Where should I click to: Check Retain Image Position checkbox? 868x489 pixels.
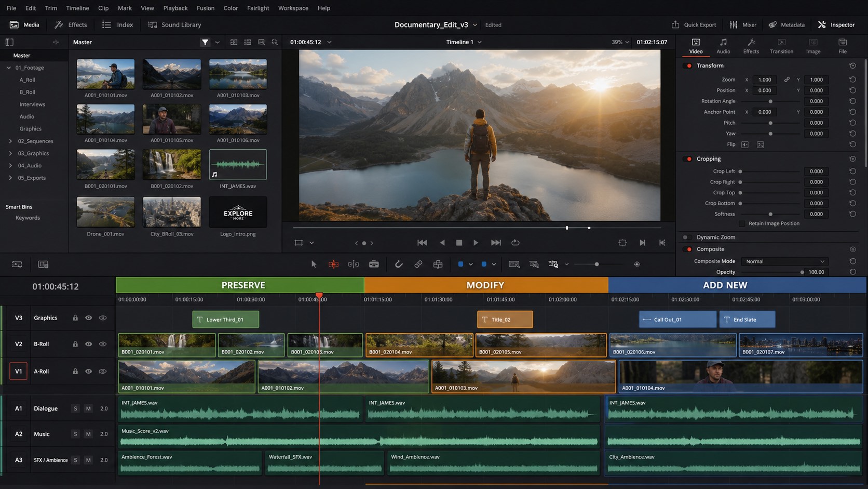(x=742, y=223)
